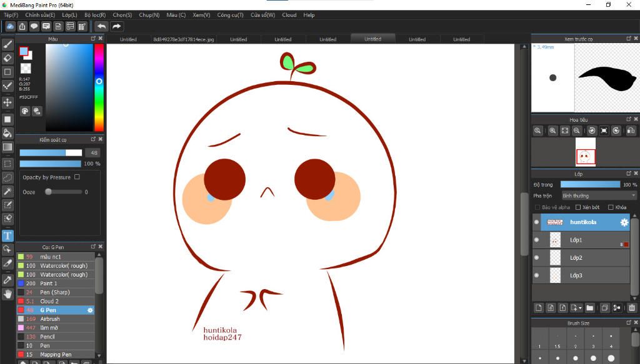
Task: Enable Xén bớt clipping checkbox
Action: 578,207
